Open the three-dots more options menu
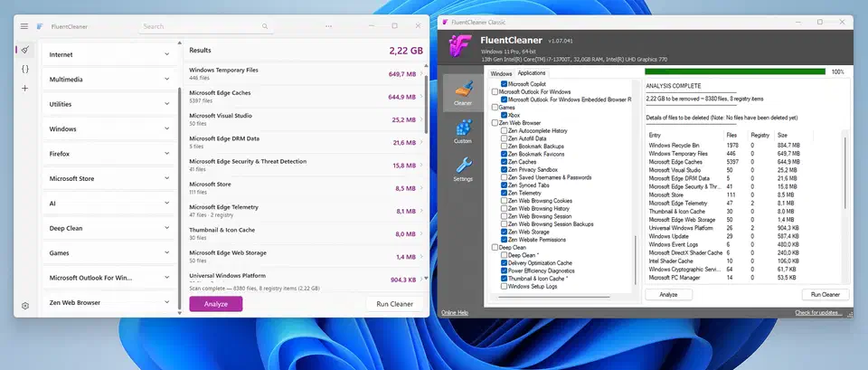Viewport: 868px width, 370px height. 329,26
